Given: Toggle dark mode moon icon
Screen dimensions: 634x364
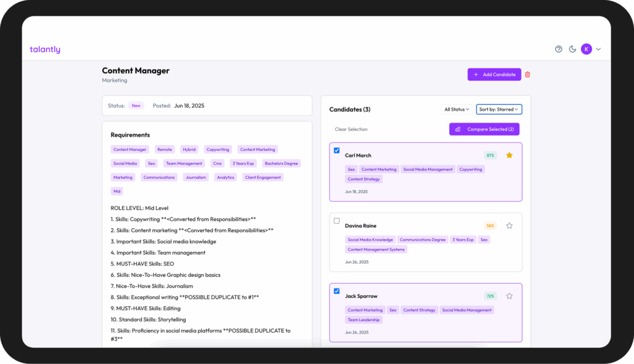Looking at the screenshot, I should (x=573, y=50).
